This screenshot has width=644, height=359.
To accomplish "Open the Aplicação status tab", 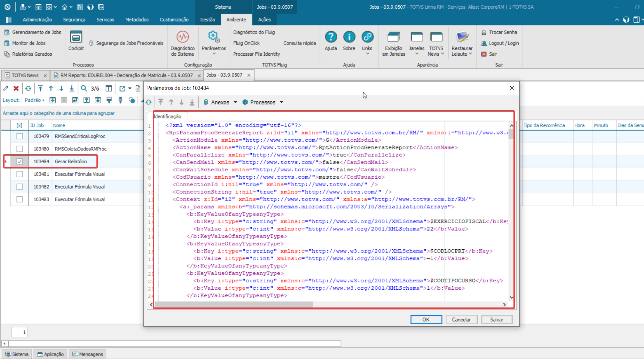I will (50, 354).
